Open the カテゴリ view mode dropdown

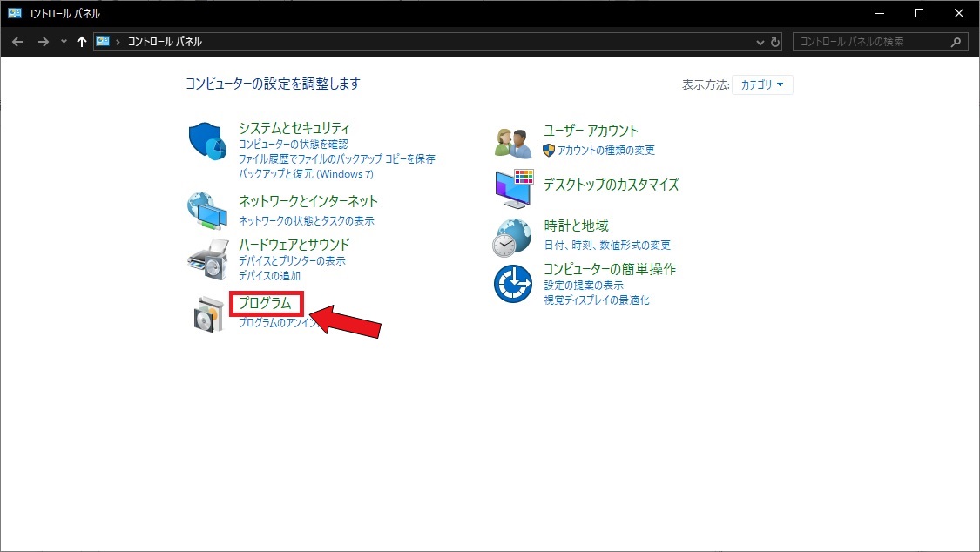click(x=763, y=84)
